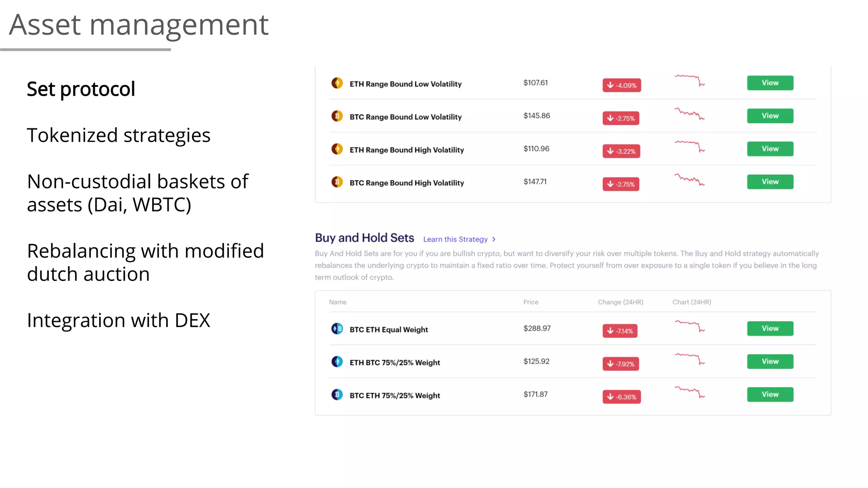View the BTC Range Bound Low Volatility set
Viewport: 868px width, 488px height.
tap(770, 116)
